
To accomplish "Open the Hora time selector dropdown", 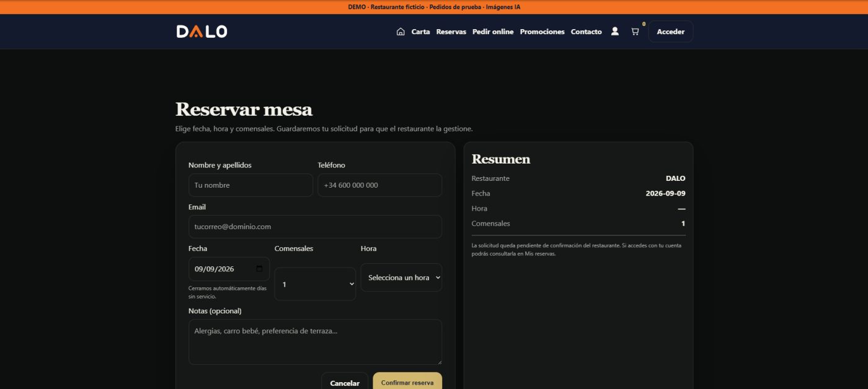I will (x=401, y=278).
